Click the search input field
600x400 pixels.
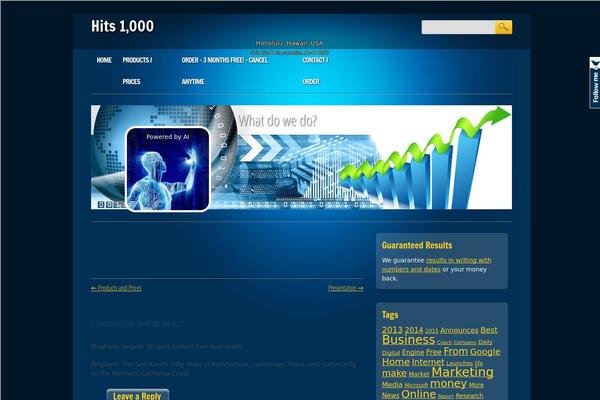tap(458, 27)
